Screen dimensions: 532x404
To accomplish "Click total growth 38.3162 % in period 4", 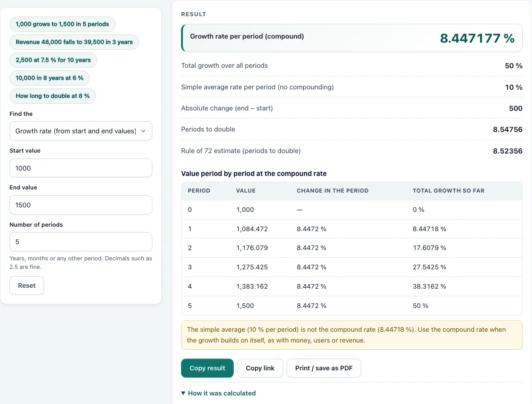I will point(430,287).
